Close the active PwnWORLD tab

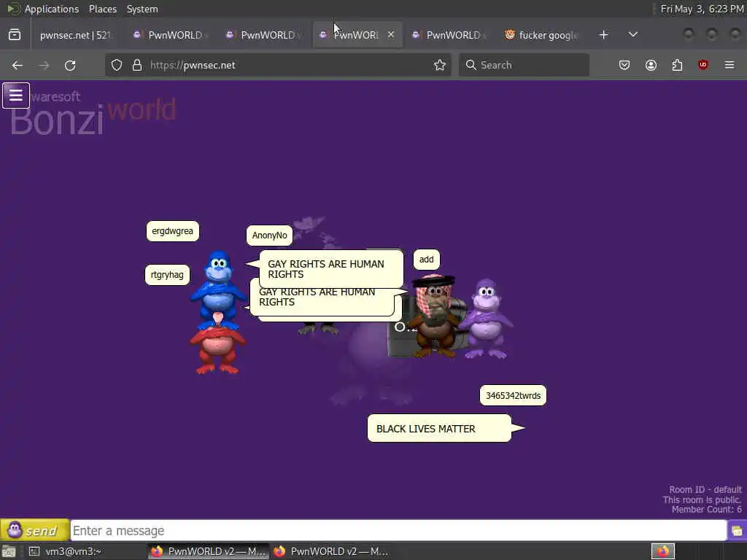(391, 35)
